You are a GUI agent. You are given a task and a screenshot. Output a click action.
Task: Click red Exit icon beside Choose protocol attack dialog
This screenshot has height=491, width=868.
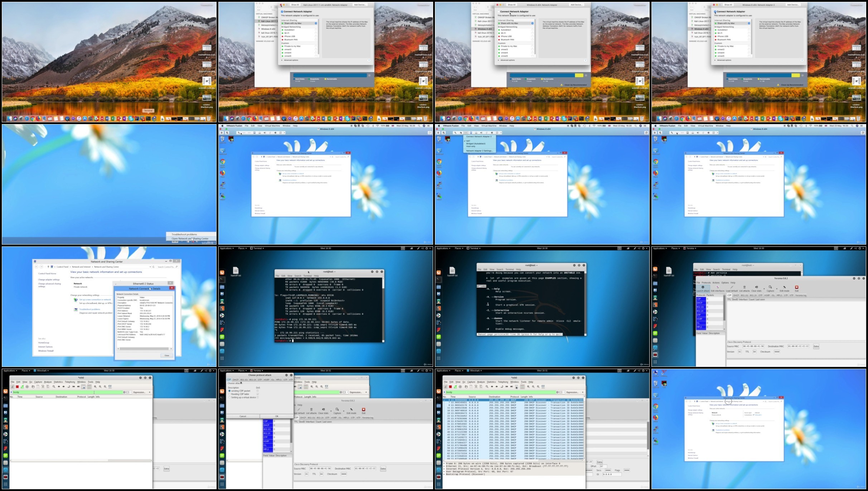point(363,411)
